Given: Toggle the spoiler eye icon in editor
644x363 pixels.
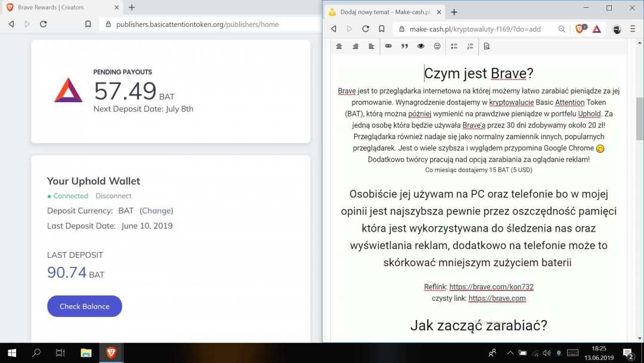Looking at the screenshot, I should click(x=421, y=46).
